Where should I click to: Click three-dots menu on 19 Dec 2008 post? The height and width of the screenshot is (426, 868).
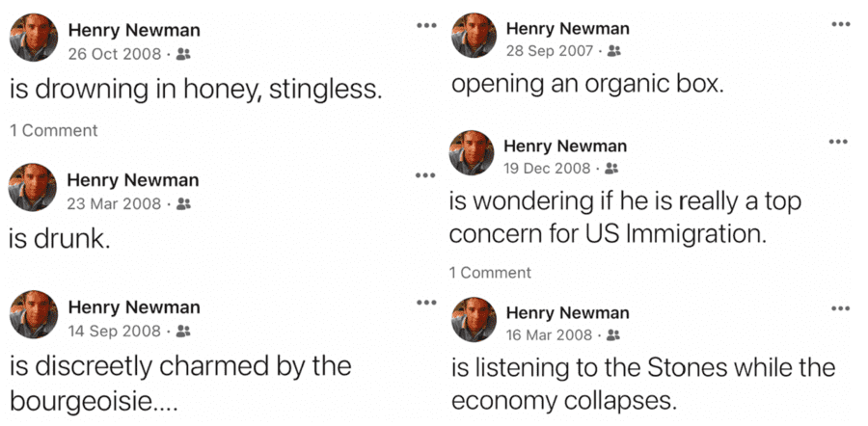(x=838, y=143)
